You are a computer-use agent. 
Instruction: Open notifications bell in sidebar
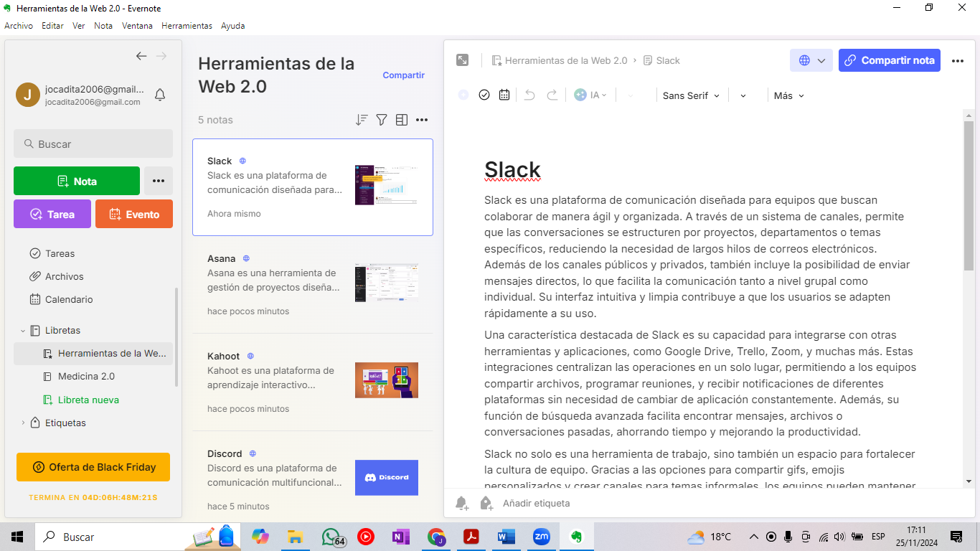point(160,95)
